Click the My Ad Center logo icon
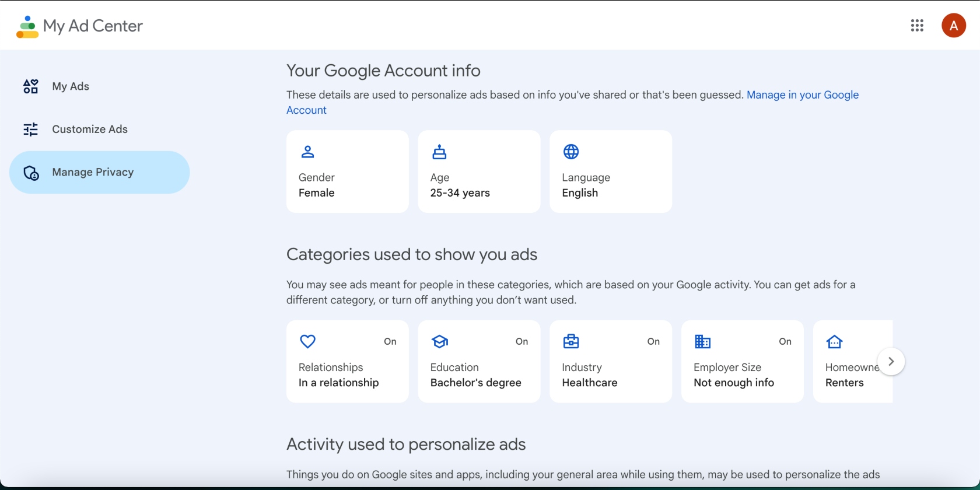Viewport: 980px width, 490px height. [27, 27]
